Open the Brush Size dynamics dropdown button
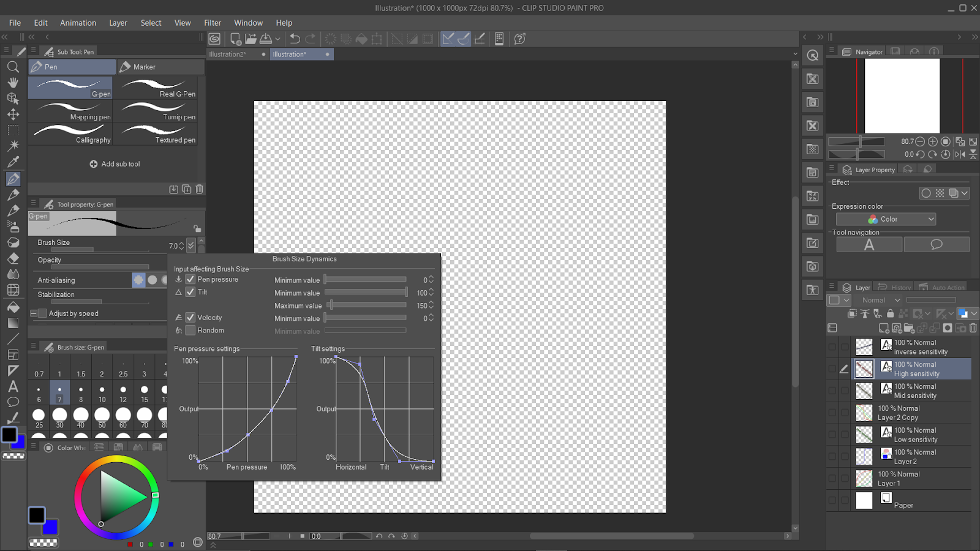The width and height of the screenshot is (980, 551). (x=191, y=246)
